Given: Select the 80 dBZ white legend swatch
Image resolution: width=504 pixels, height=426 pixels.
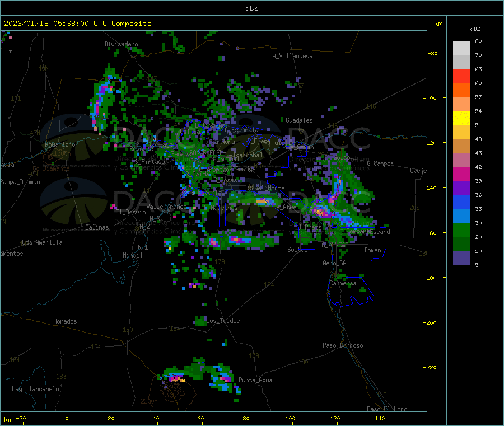Looking at the screenshot, I should pyautogui.click(x=461, y=48).
